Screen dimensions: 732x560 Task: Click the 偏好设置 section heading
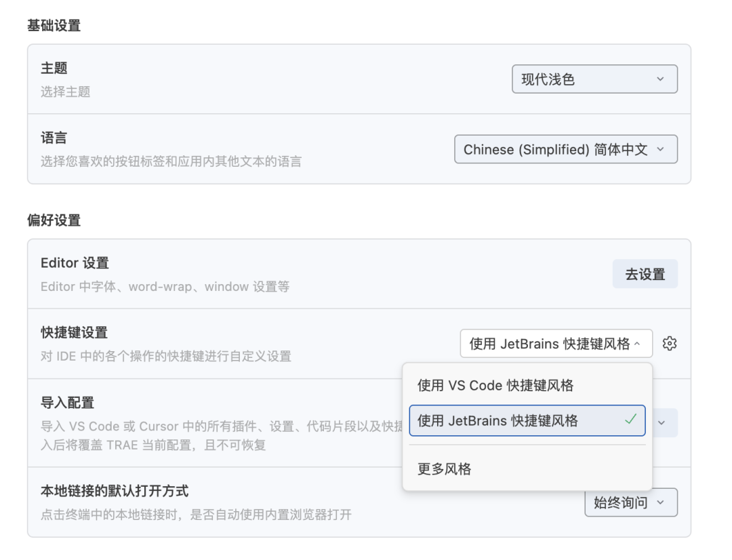(x=54, y=220)
